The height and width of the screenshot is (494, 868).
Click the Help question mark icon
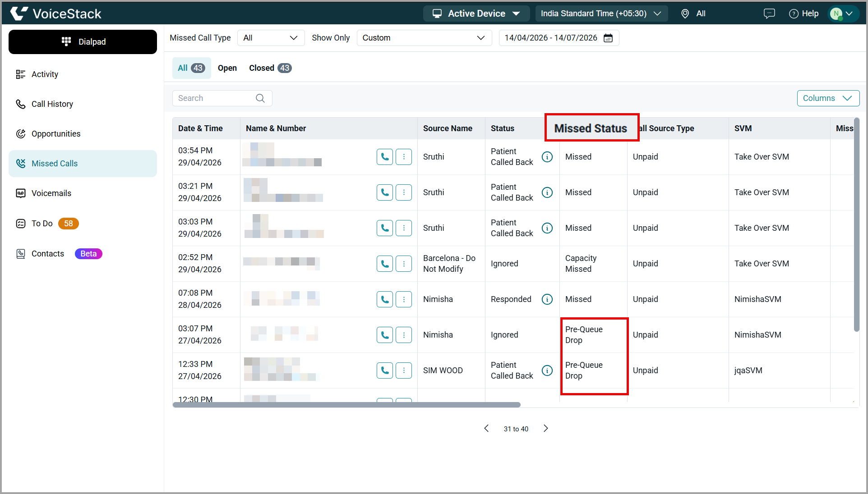click(x=794, y=14)
